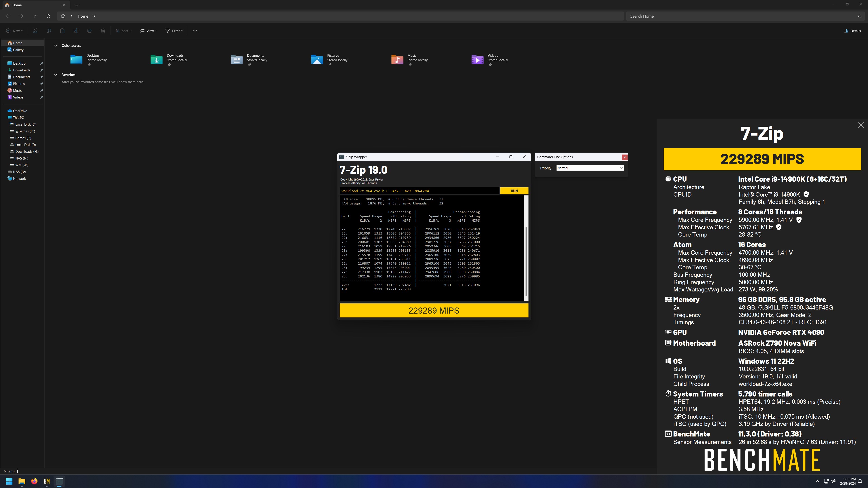Click the RUN button in 7-Zip Wrapper
The image size is (868, 488).
tap(514, 191)
